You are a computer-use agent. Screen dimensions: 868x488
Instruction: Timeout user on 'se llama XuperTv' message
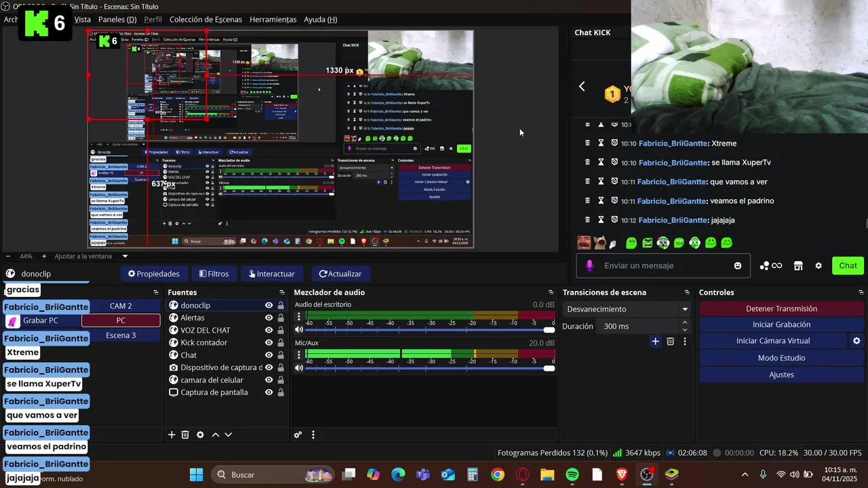point(601,163)
